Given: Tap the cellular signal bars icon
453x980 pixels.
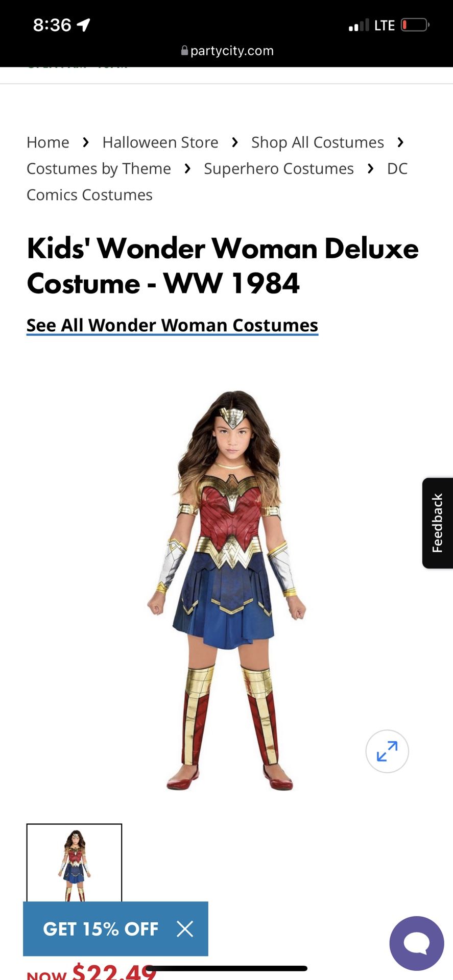Looking at the screenshot, I should [x=359, y=25].
